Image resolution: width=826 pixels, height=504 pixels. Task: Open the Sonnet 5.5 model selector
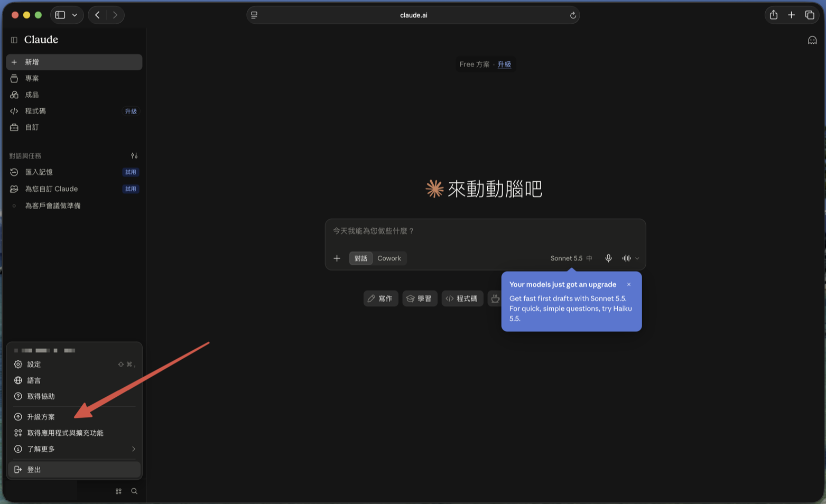(x=571, y=258)
